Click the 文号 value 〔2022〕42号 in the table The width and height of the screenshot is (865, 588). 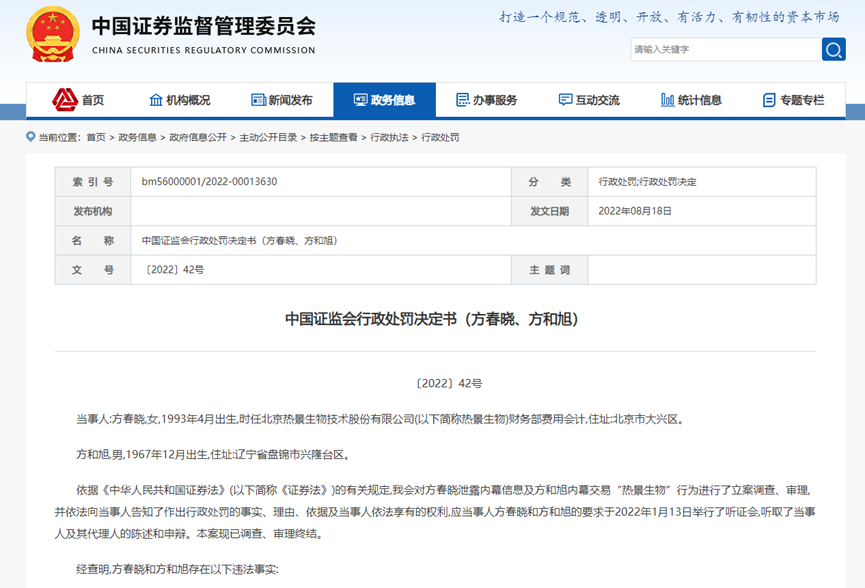[x=173, y=270]
